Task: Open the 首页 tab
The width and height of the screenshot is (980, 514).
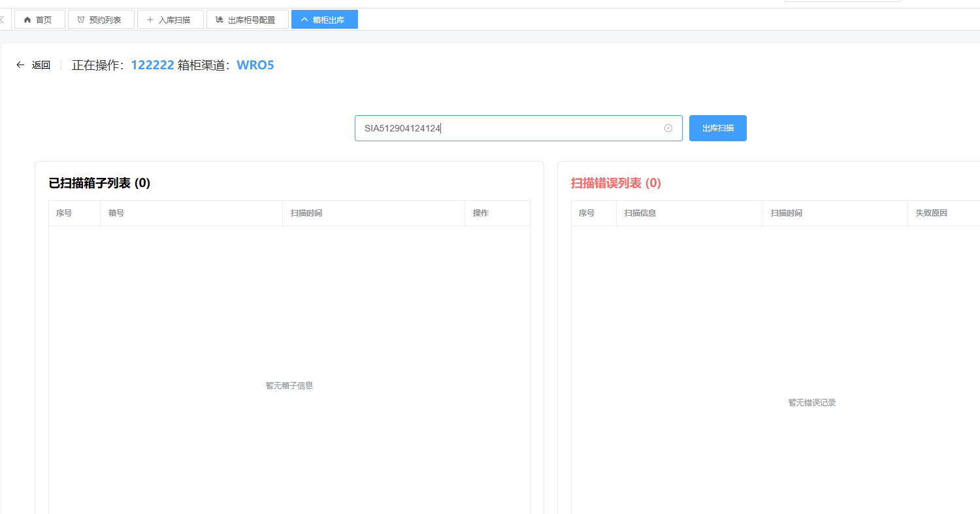Action: (43, 20)
